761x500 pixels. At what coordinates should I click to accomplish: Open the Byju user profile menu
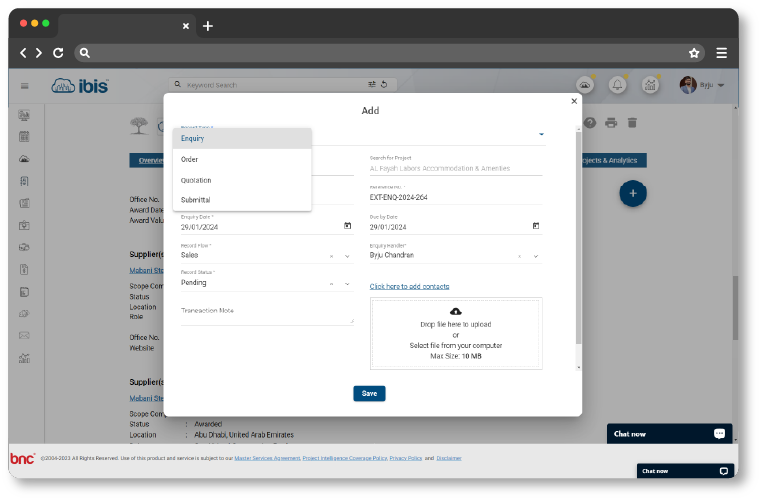point(702,86)
